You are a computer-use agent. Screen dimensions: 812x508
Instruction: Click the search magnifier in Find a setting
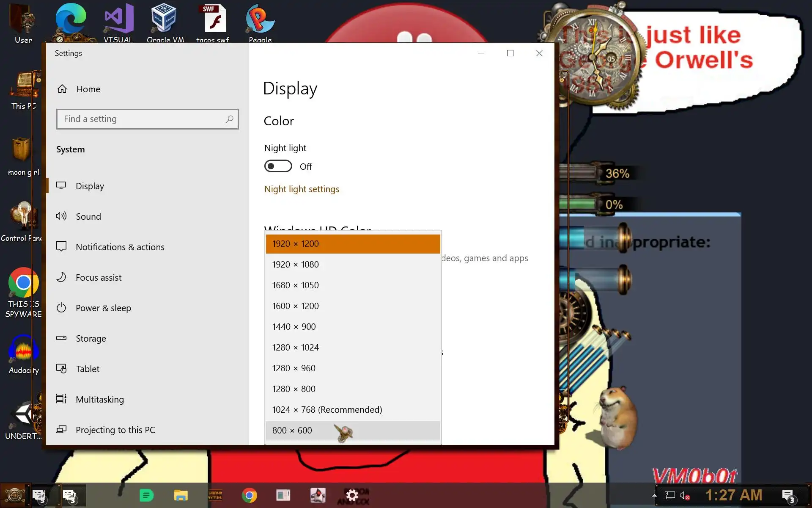pyautogui.click(x=229, y=119)
